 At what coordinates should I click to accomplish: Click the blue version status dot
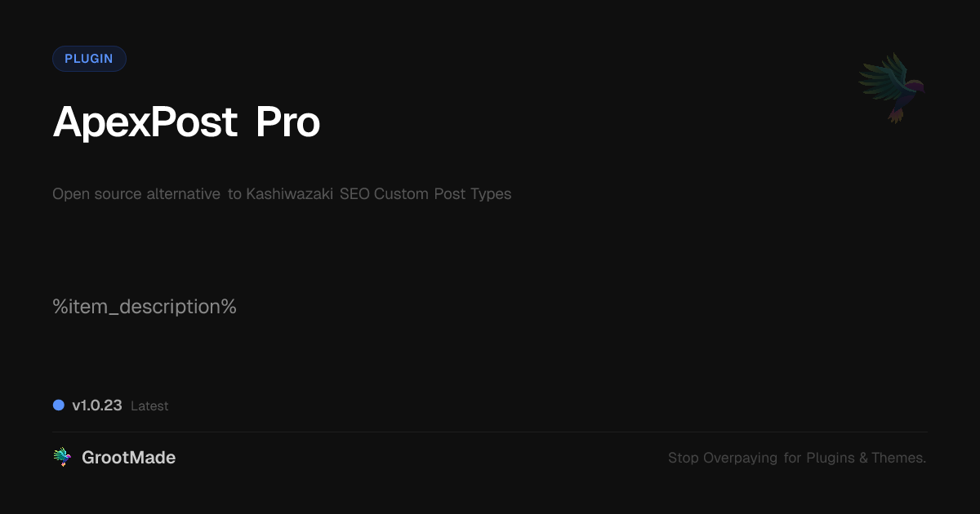(x=59, y=405)
